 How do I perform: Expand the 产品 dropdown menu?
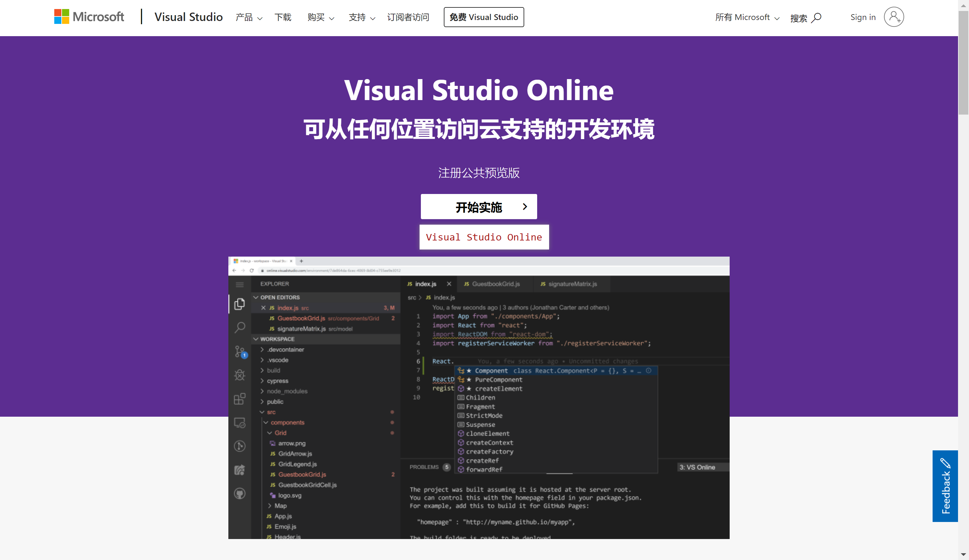(249, 17)
